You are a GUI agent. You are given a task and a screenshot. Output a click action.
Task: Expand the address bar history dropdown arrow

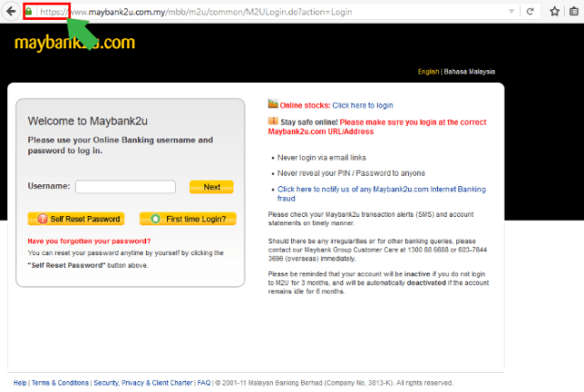[511, 12]
